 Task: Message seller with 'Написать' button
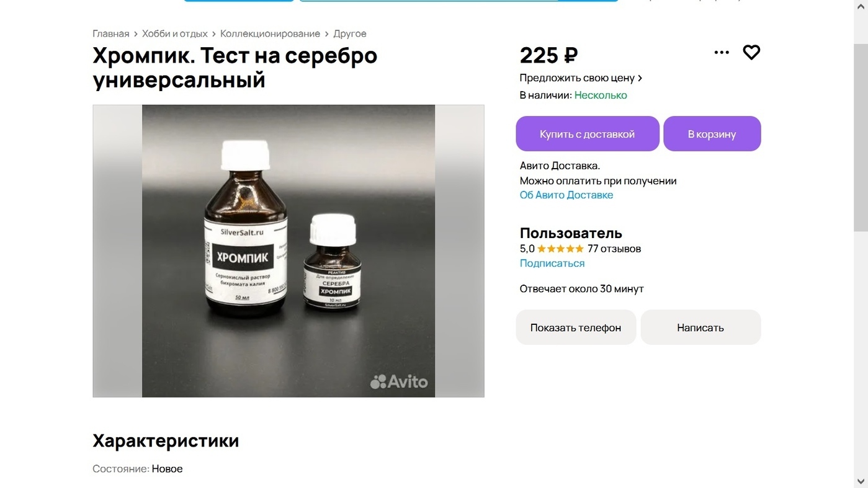pyautogui.click(x=700, y=327)
